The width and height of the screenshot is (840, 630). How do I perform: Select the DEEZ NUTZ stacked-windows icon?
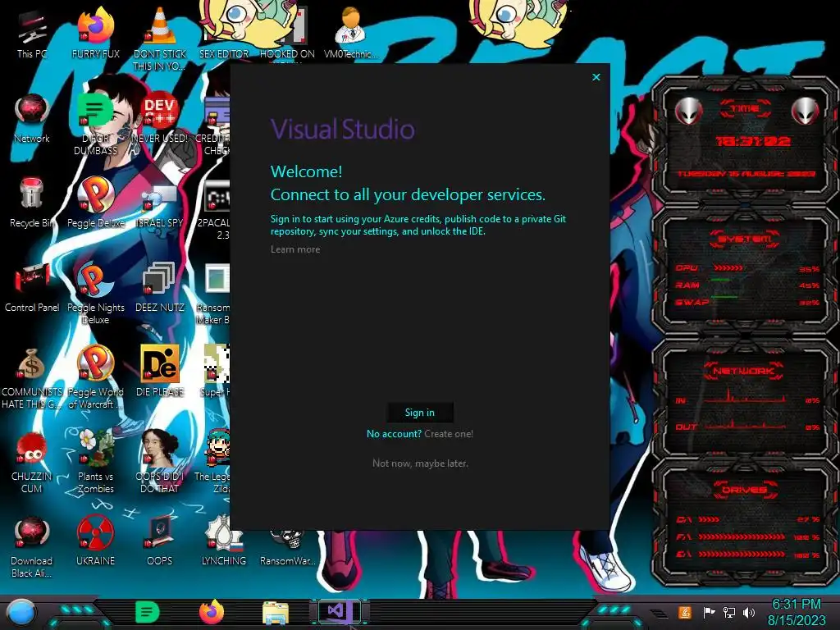click(160, 288)
